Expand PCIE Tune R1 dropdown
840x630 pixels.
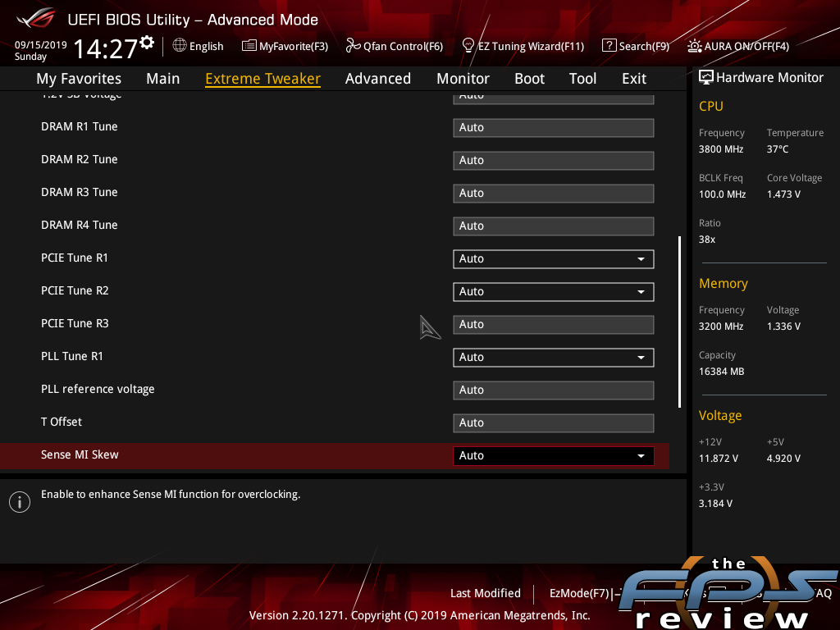pos(554,258)
